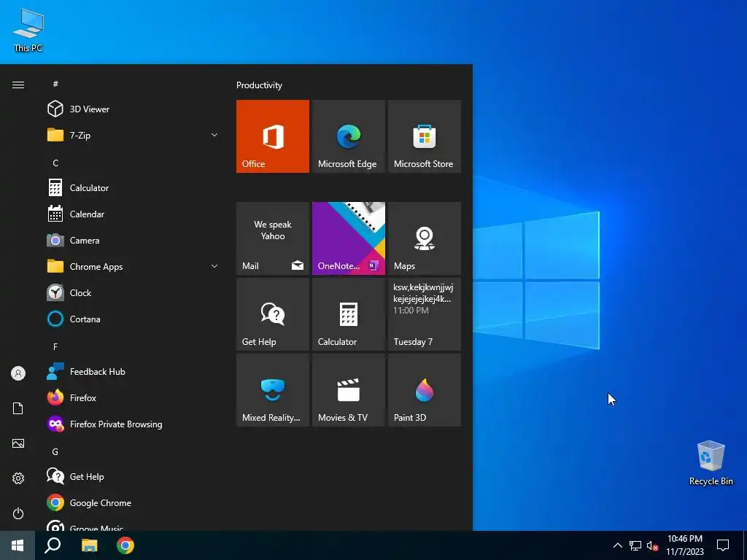
Task: Click the Windows Start button
Action: coord(18,545)
